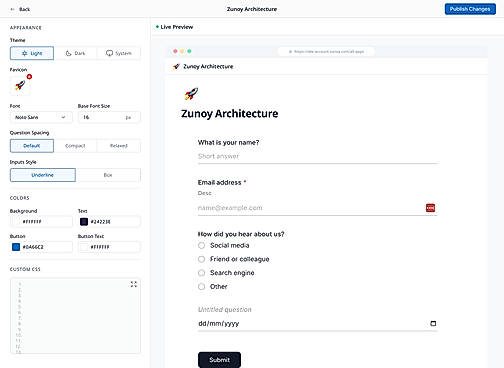
Task: Open the Background color swatch
Action: [16, 222]
